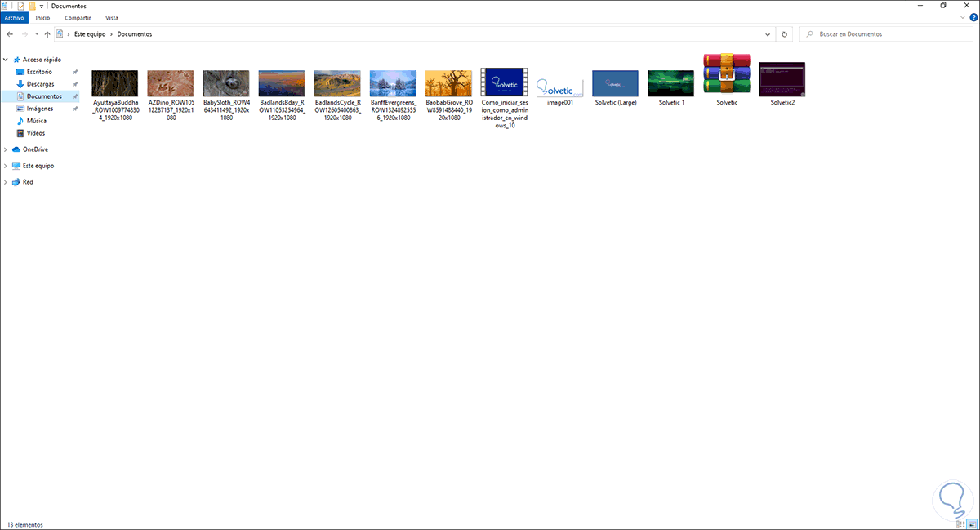Click the Properties quick access icon
The width and height of the screenshot is (980, 530).
point(20,6)
